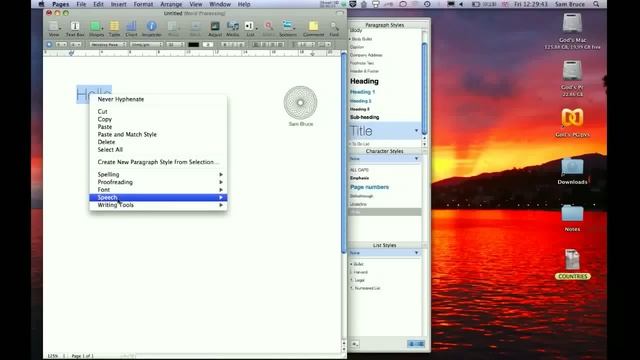
Task: Open the Shapes toolbar menu
Action: coord(96,29)
